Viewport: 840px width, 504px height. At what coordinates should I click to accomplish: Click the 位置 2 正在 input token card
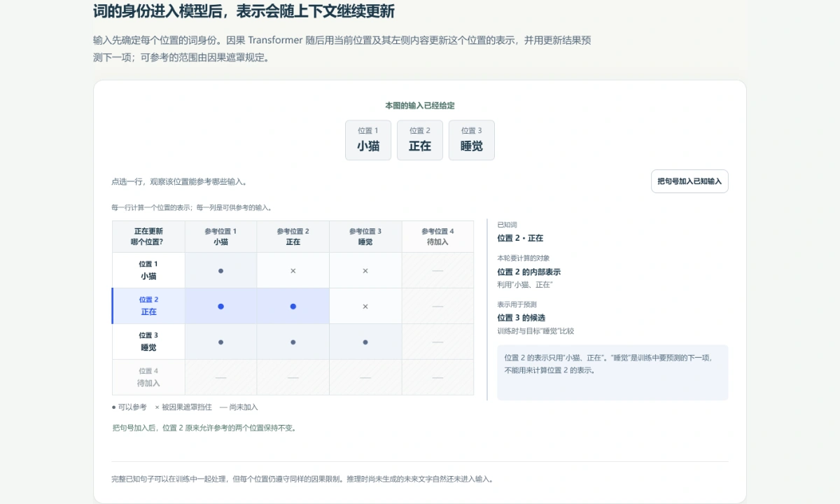420,140
